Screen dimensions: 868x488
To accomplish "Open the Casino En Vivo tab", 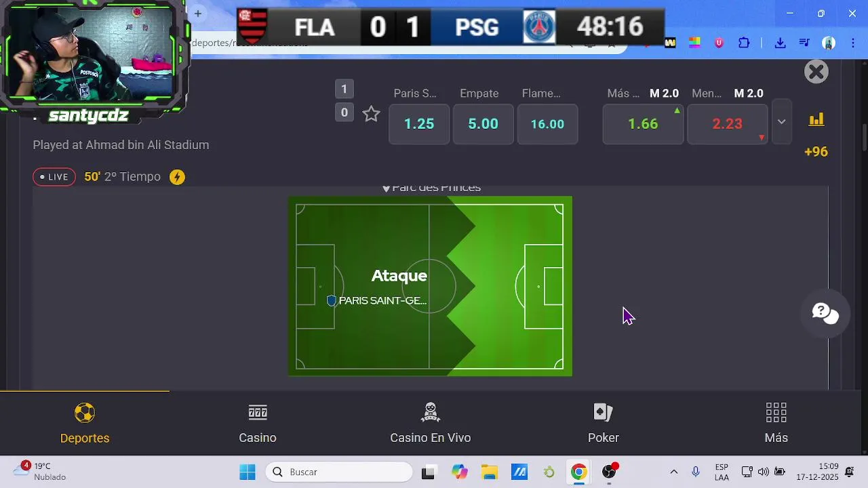I will (431, 424).
